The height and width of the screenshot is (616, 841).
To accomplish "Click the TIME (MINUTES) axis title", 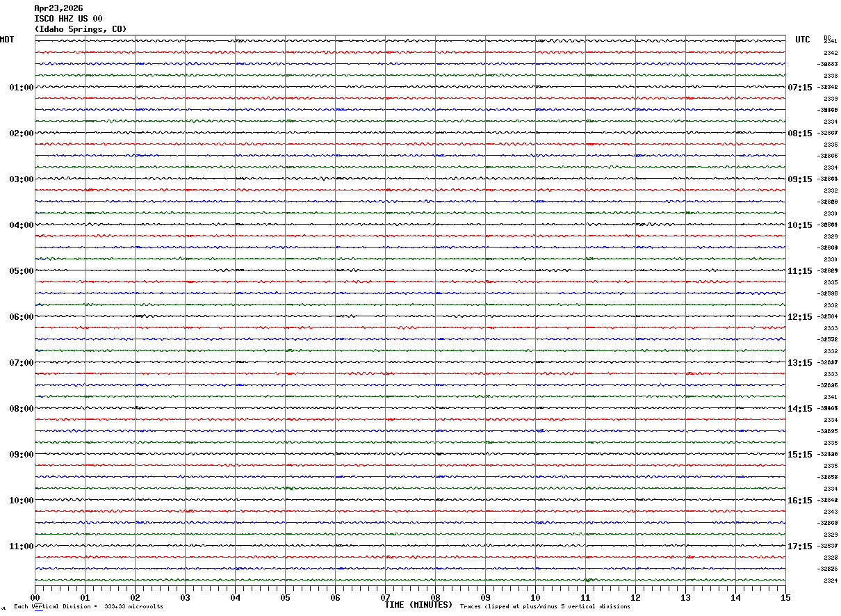I will tap(418, 605).
